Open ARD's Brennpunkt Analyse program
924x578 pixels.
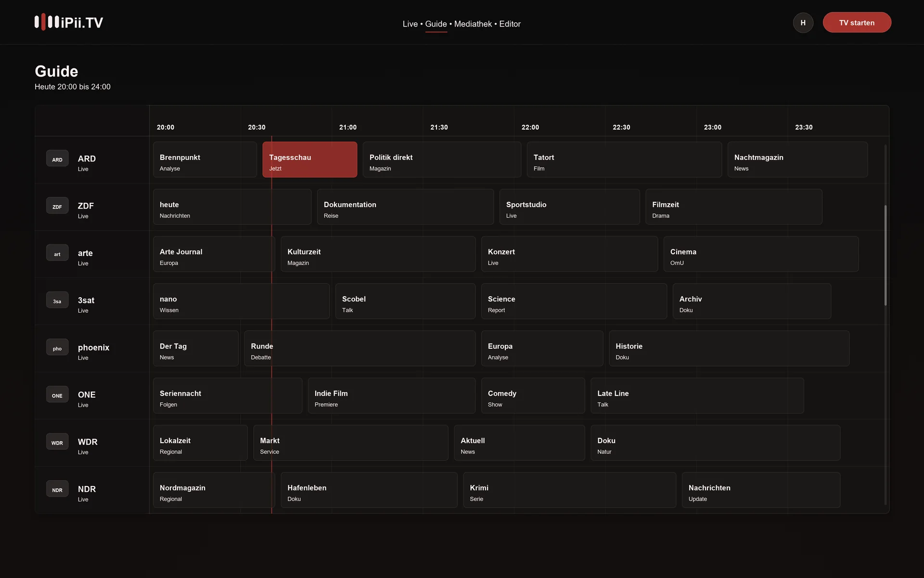click(205, 159)
